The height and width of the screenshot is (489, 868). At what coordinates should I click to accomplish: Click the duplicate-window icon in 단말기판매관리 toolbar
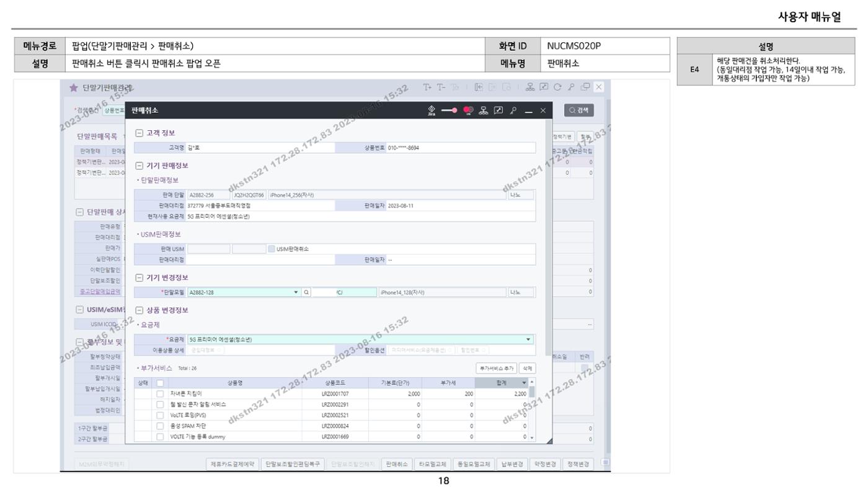coord(585,87)
